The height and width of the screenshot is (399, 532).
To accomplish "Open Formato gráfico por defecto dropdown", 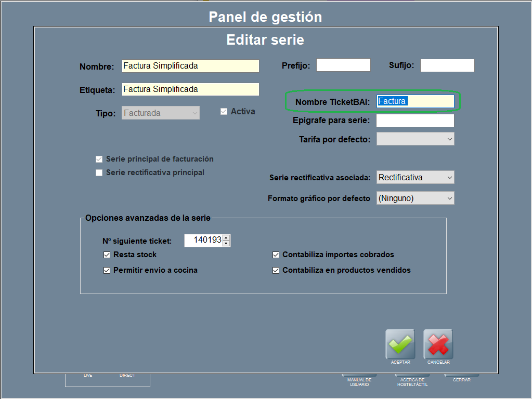I will pyautogui.click(x=415, y=198).
